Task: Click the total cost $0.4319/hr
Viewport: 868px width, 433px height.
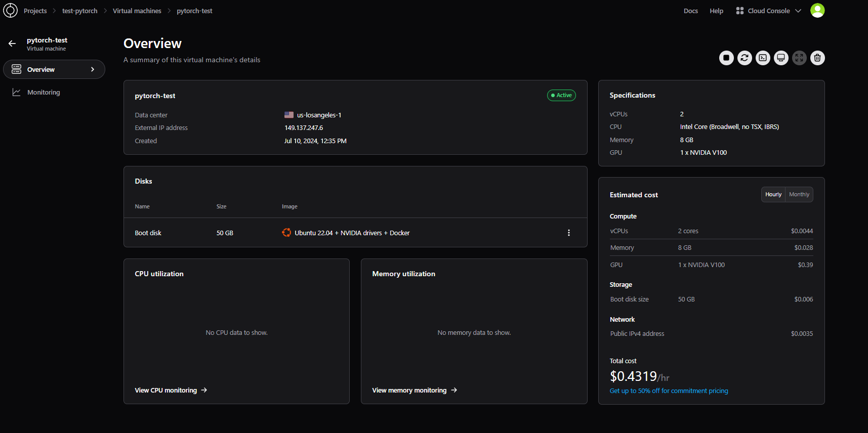Action: 640,376
